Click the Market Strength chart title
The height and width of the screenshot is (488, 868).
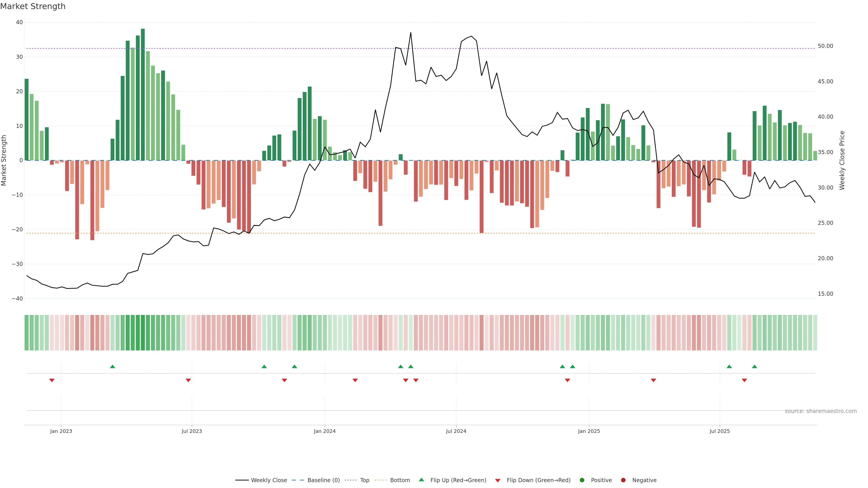pyautogui.click(x=33, y=6)
